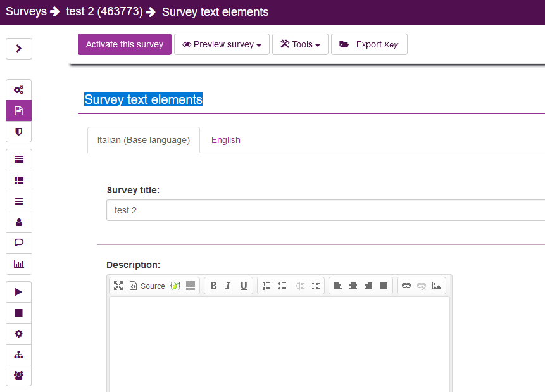This screenshot has height=392, width=545.
Task: Expand the collapsed sidebar with chevron button
Action: tap(18, 49)
